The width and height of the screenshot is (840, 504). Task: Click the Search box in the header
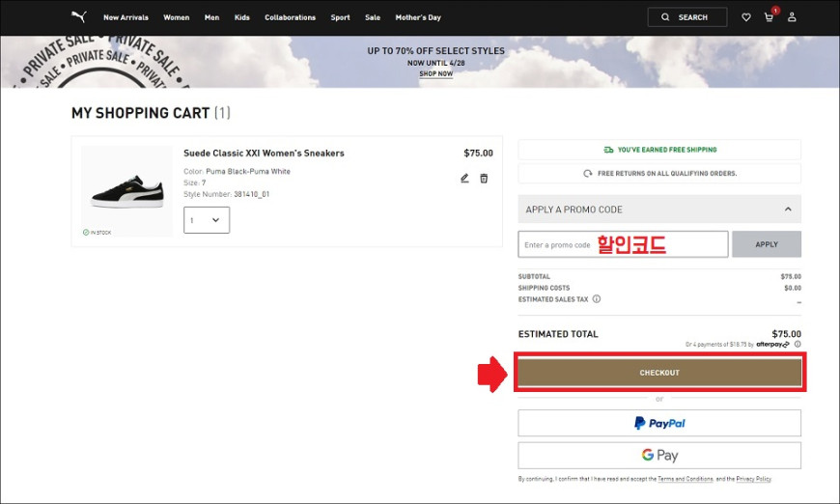[x=687, y=17]
